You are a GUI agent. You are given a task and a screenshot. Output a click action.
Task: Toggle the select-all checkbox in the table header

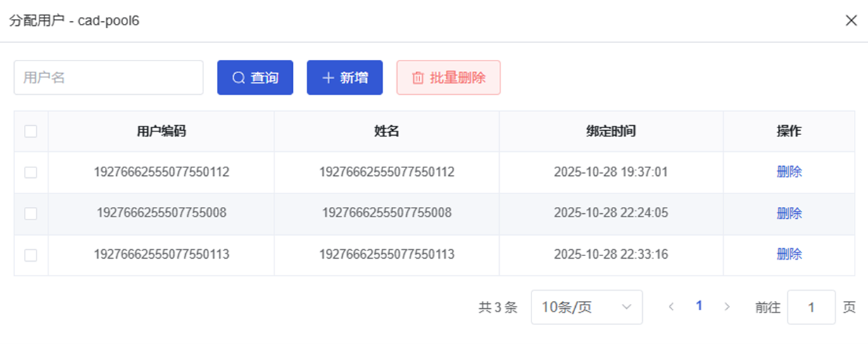point(31,131)
